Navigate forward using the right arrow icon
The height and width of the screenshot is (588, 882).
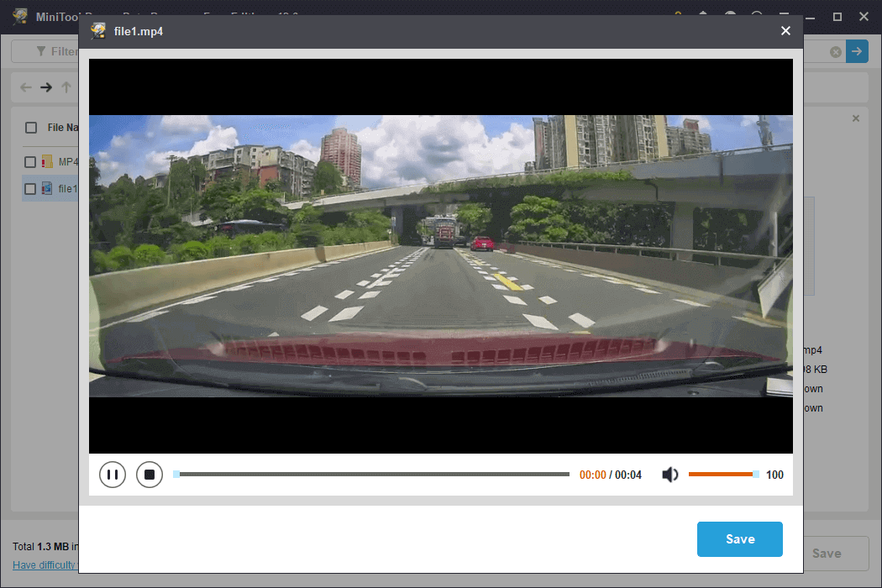click(x=45, y=87)
